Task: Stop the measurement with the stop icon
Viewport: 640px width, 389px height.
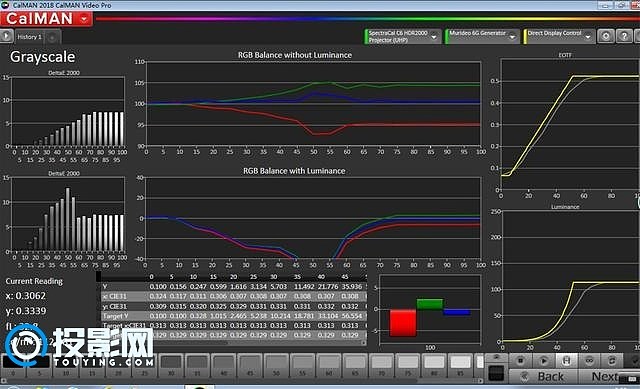Action: tap(521, 361)
